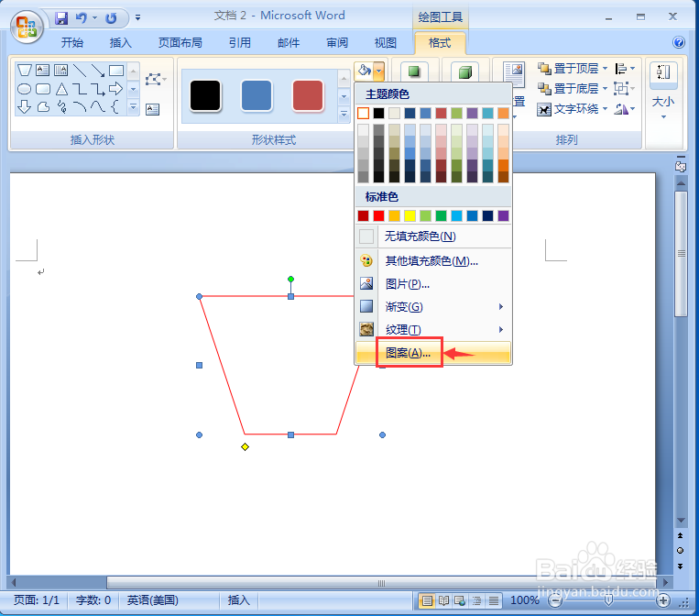Viewport: 699px width, 616px height.
Task: Click the zoom in plus button
Action: [x=663, y=600]
